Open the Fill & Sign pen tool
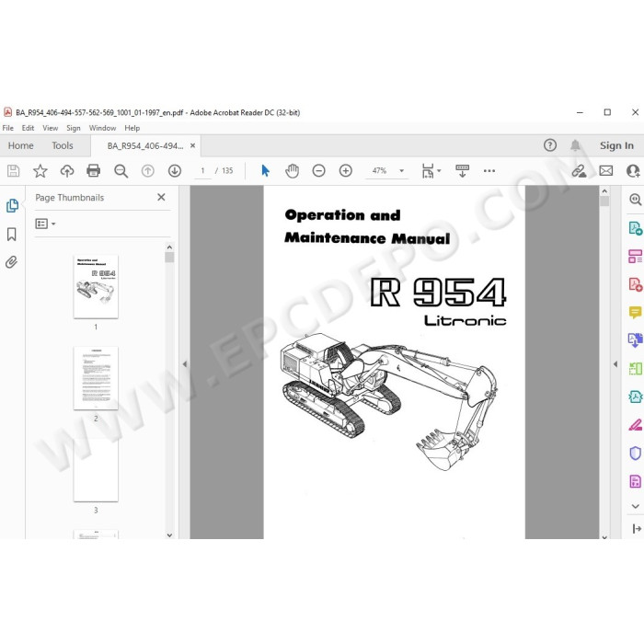The width and height of the screenshot is (644, 644). click(x=635, y=425)
